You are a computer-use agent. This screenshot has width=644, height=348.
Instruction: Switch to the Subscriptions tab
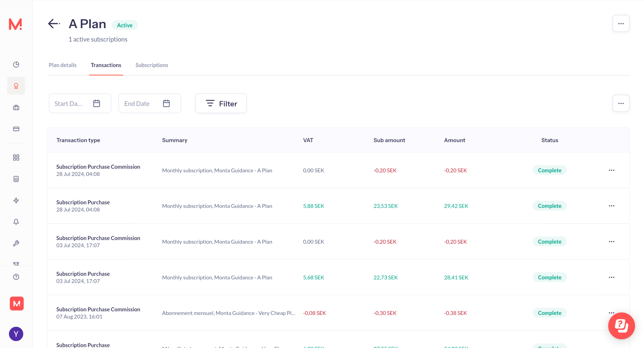click(x=152, y=65)
